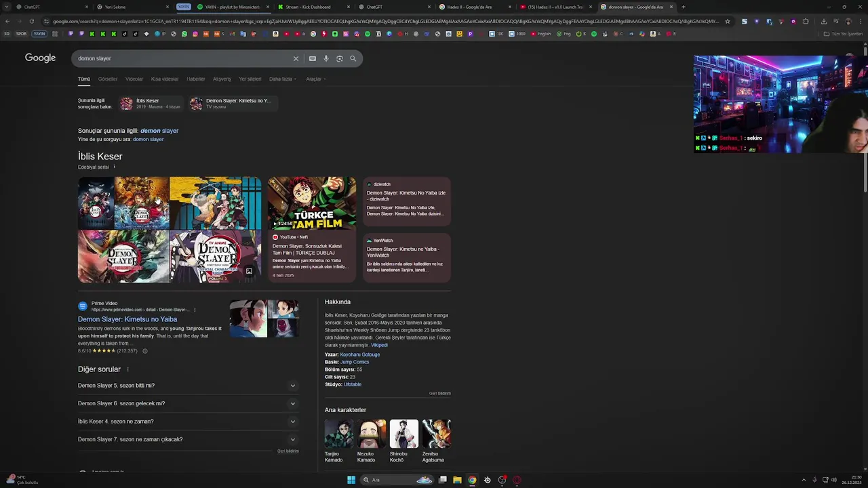The height and width of the screenshot is (488, 868).
Task: Click 'Geri bildirim' under Hakkında panel
Action: (x=440, y=393)
